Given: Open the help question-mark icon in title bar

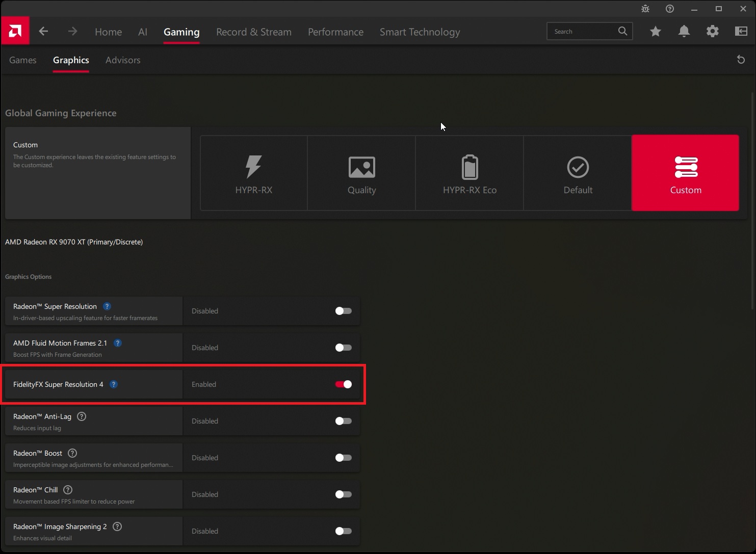Looking at the screenshot, I should (x=670, y=9).
